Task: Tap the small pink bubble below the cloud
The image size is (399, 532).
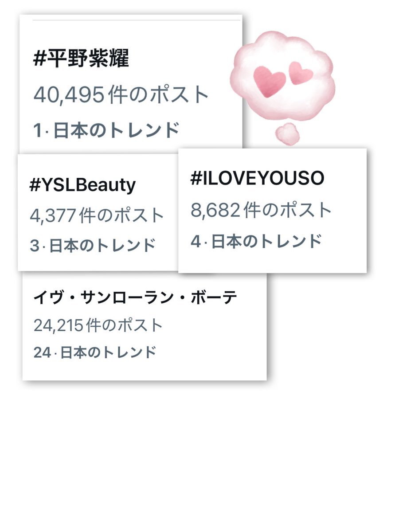Action: pos(287,134)
